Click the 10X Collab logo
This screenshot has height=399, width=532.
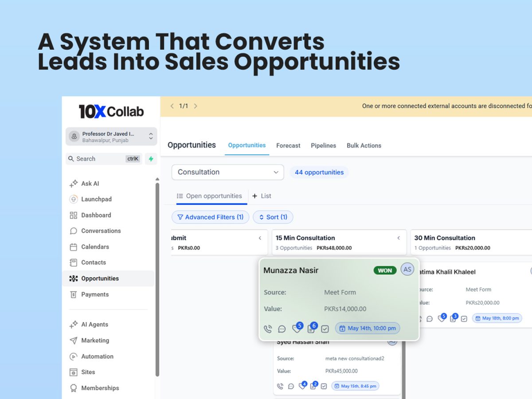coord(111,111)
